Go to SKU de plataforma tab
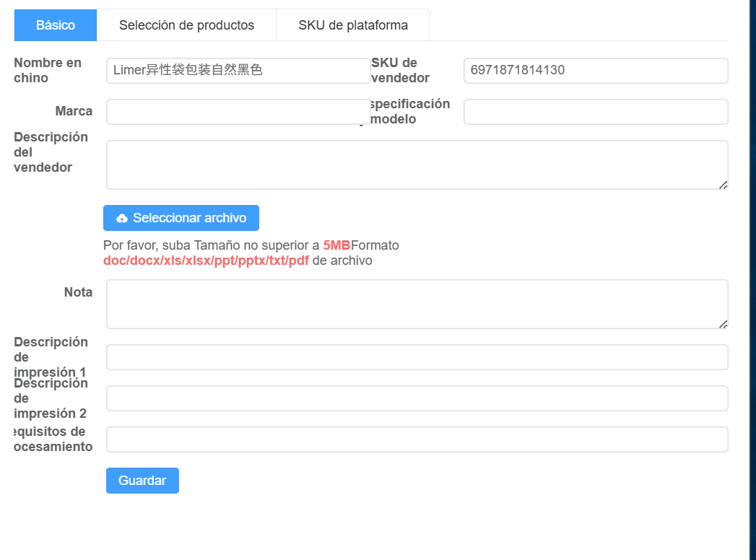This screenshot has height=560, width=756. pos(352,25)
